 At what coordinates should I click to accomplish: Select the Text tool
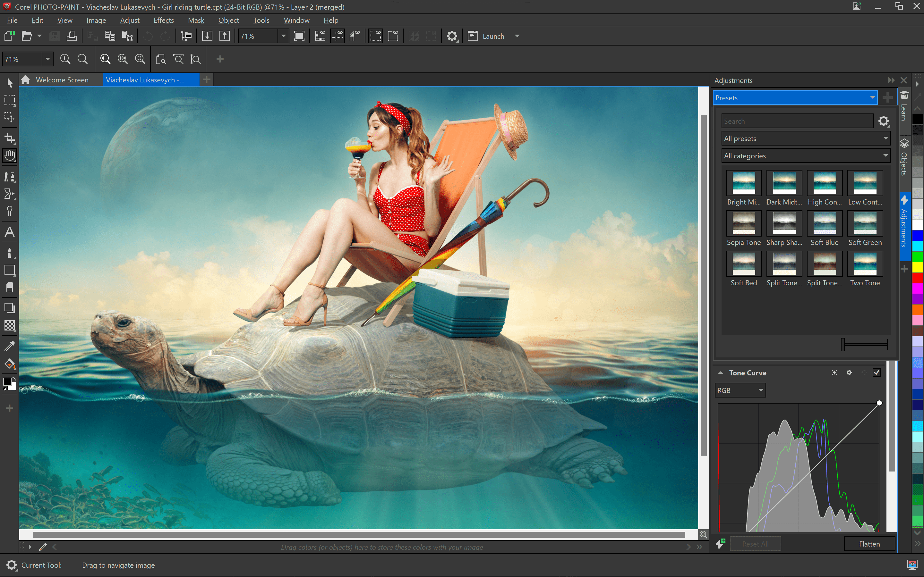[9, 233]
